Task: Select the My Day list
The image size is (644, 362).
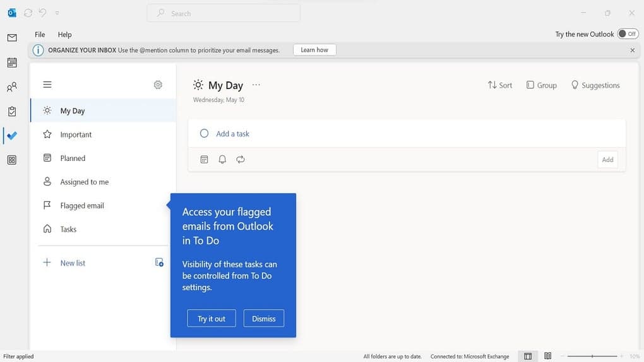Action: point(103,111)
